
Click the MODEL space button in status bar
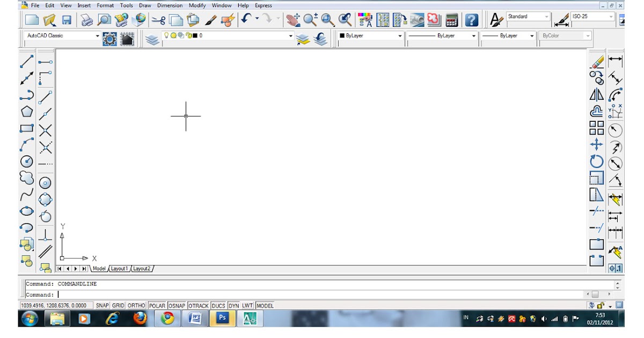point(265,305)
